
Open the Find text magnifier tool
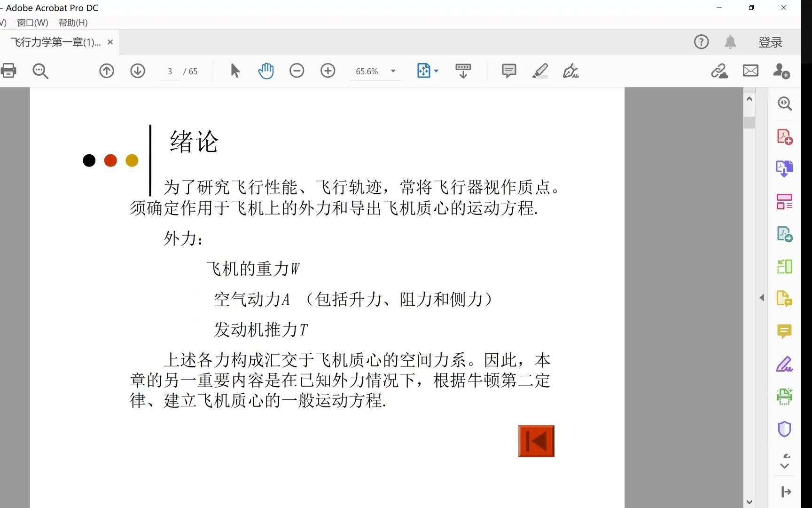[40, 71]
